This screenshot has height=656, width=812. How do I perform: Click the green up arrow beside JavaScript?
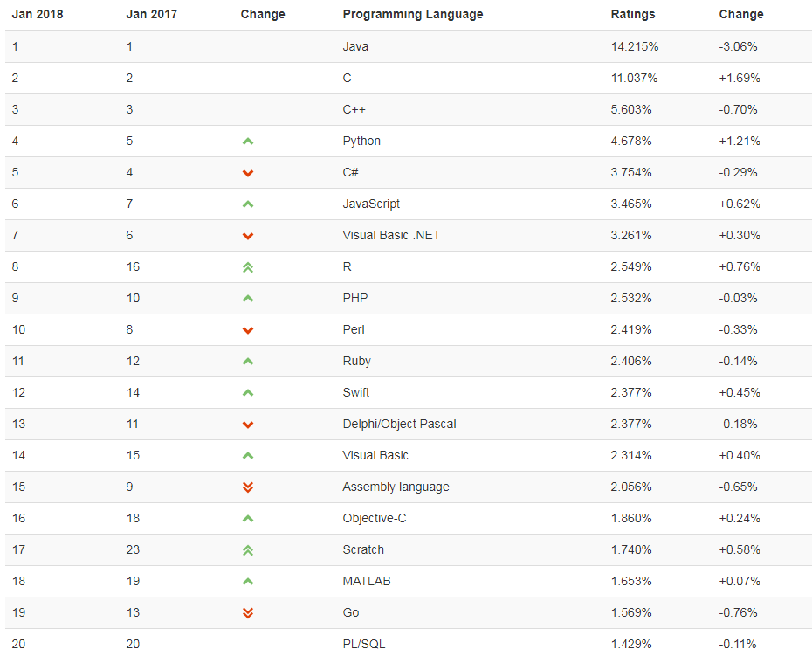pos(248,204)
